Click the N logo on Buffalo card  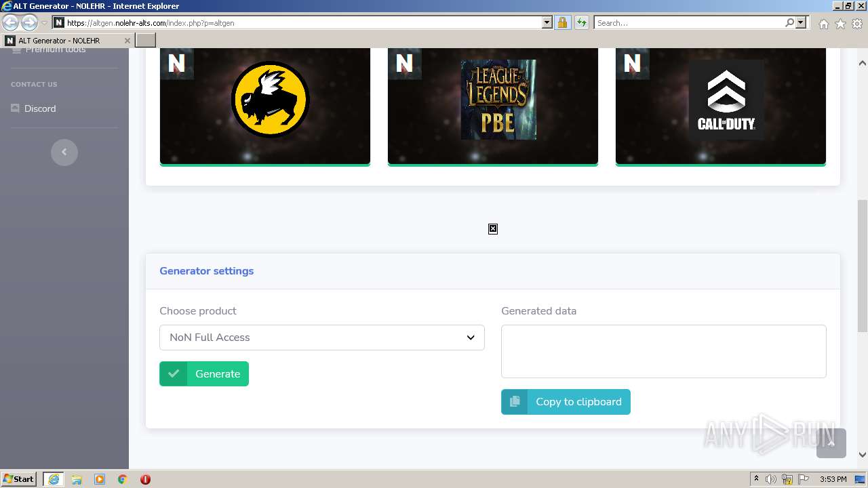click(x=176, y=64)
